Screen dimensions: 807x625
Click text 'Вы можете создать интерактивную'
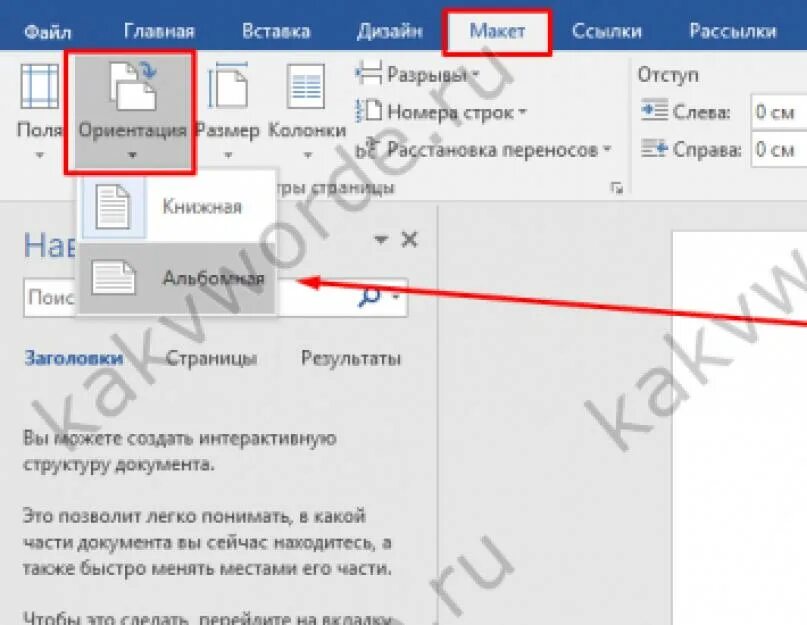tap(180, 439)
